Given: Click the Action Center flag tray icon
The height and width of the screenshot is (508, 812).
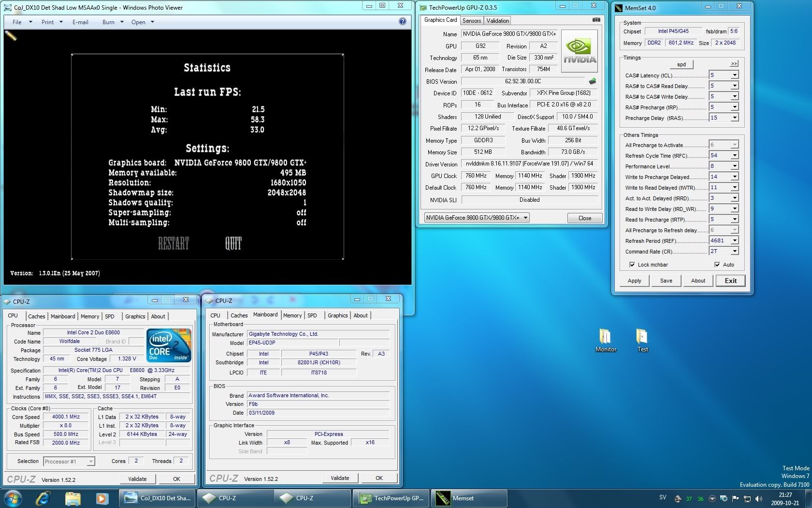Looking at the screenshot, I should [x=736, y=498].
